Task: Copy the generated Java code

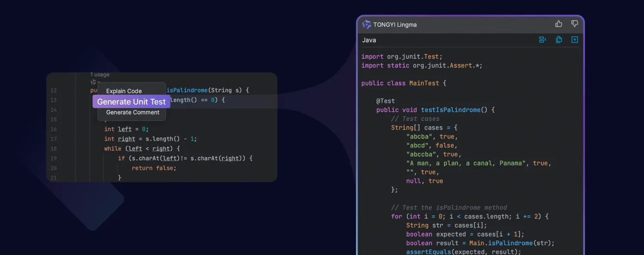Action: pos(559,39)
